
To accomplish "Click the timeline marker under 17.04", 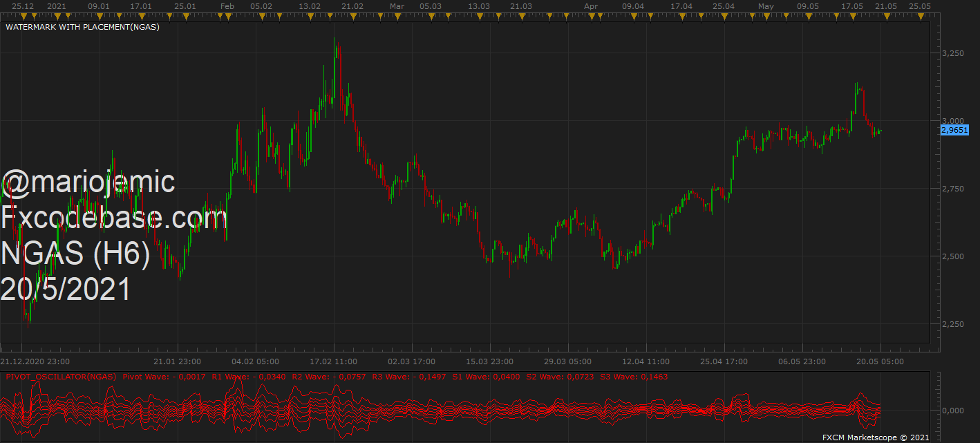I will click(682, 15).
